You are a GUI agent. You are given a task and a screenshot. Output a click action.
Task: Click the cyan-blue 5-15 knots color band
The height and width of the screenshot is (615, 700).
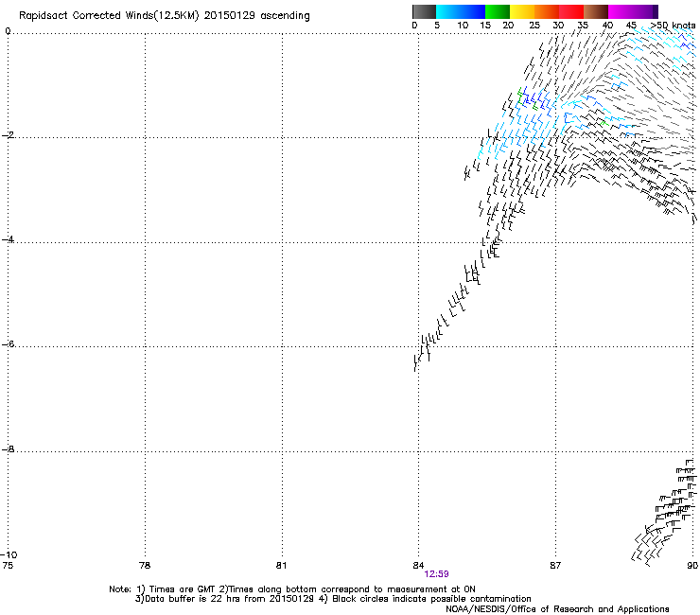(461, 11)
